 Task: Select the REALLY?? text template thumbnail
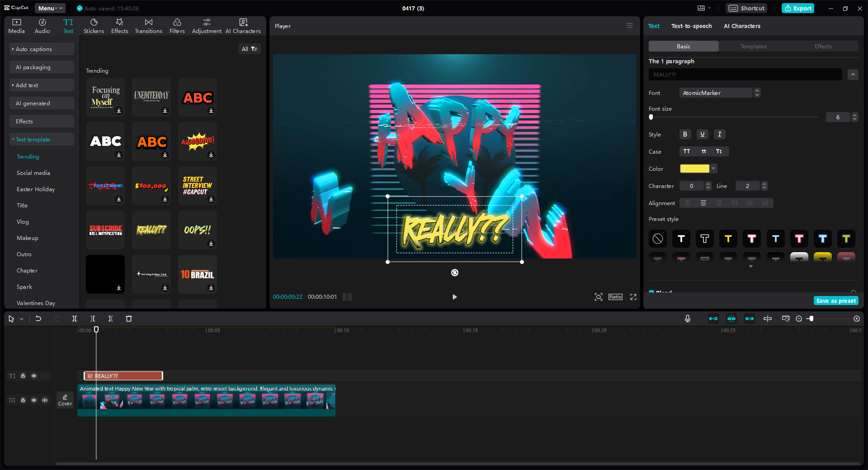[151, 230]
